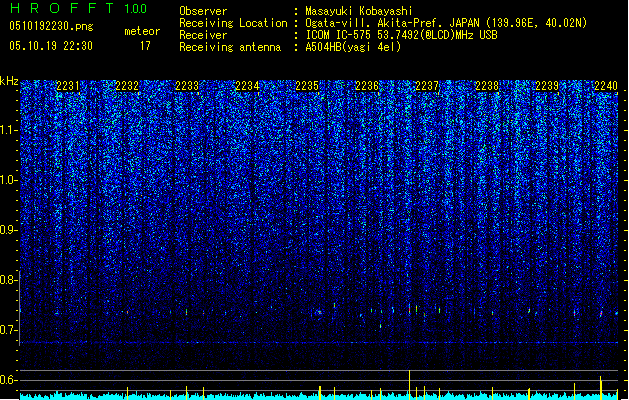Image resolution: width=629 pixels, height=400 pixels.
Task: Click the version number 1.00
Action: coord(135,9)
